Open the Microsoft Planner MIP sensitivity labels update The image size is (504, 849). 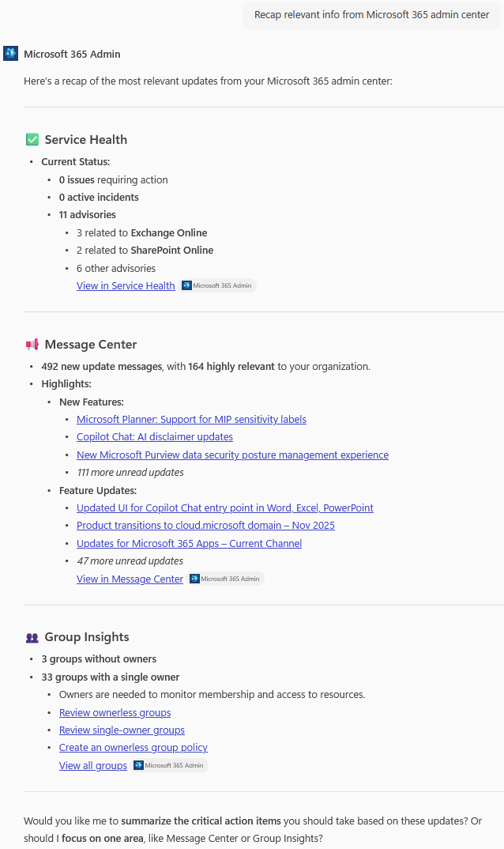[x=191, y=419]
